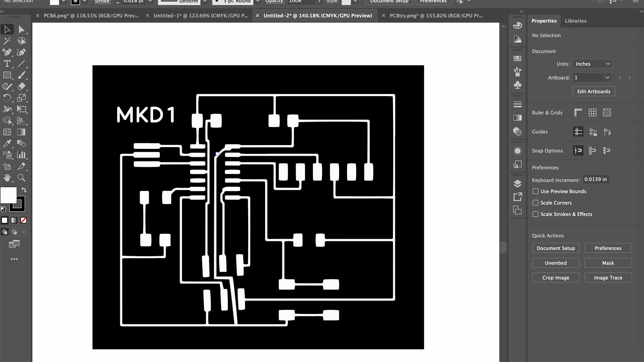Check the Scale Corners option

536,203
